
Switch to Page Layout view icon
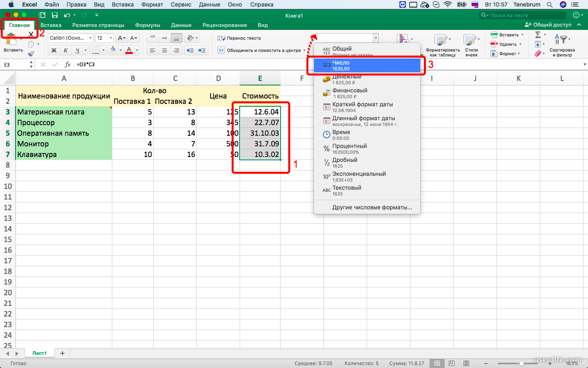point(451,363)
